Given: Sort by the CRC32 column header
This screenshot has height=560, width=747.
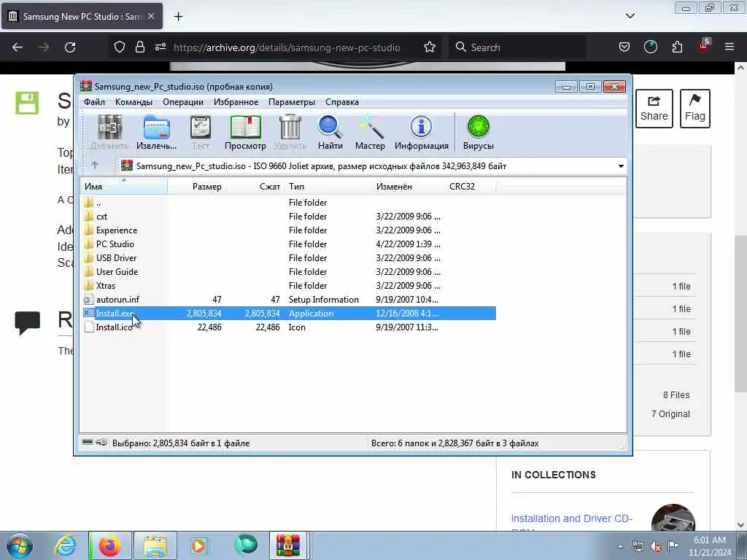Looking at the screenshot, I should [471, 187].
